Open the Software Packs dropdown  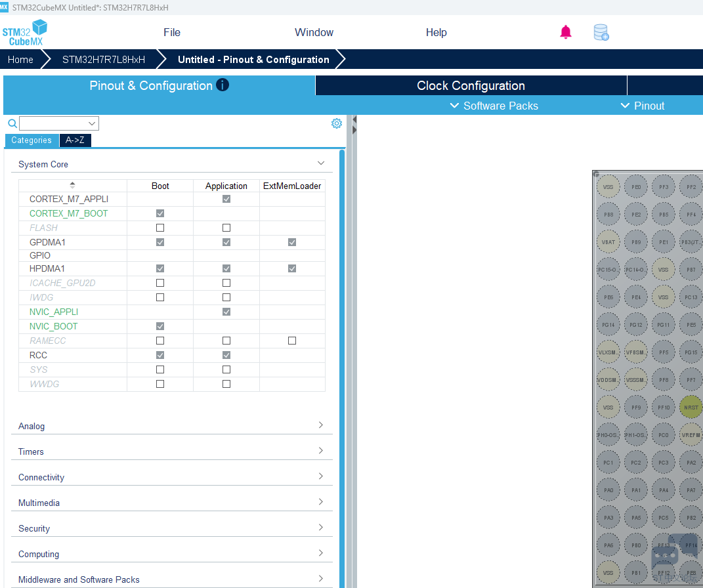[x=494, y=106]
